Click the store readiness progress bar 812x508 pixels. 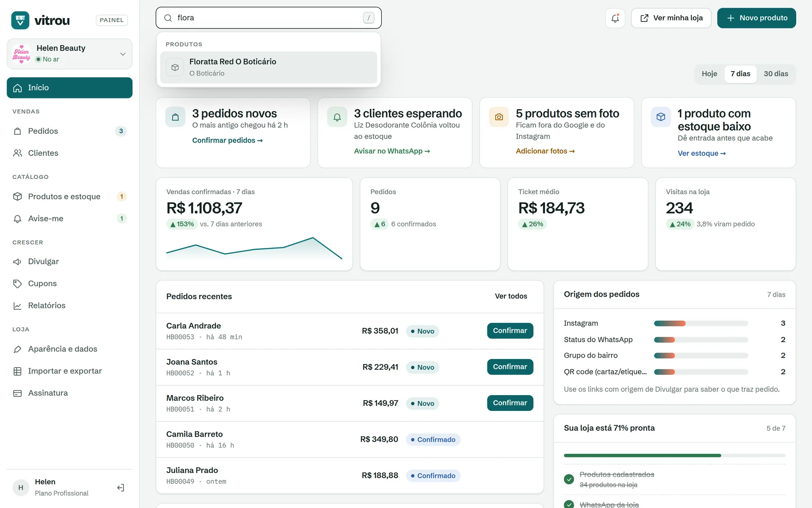pyautogui.click(x=674, y=456)
